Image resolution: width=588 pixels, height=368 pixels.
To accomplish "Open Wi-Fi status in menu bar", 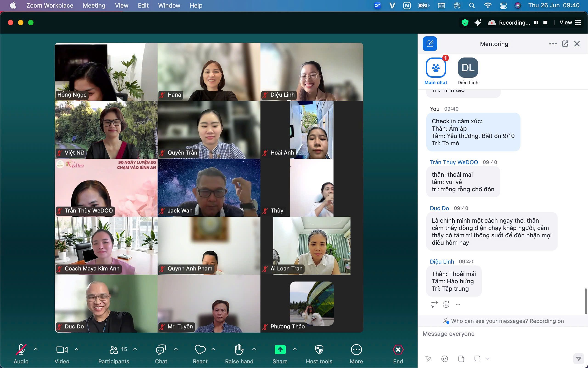I will pyautogui.click(x=487, y=5).
